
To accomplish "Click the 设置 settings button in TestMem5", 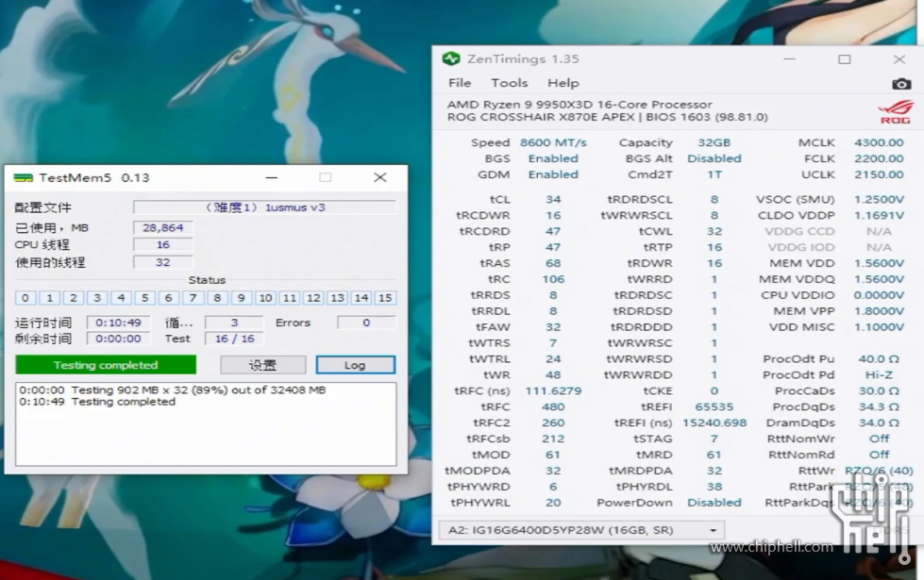I will click(262, 365).
